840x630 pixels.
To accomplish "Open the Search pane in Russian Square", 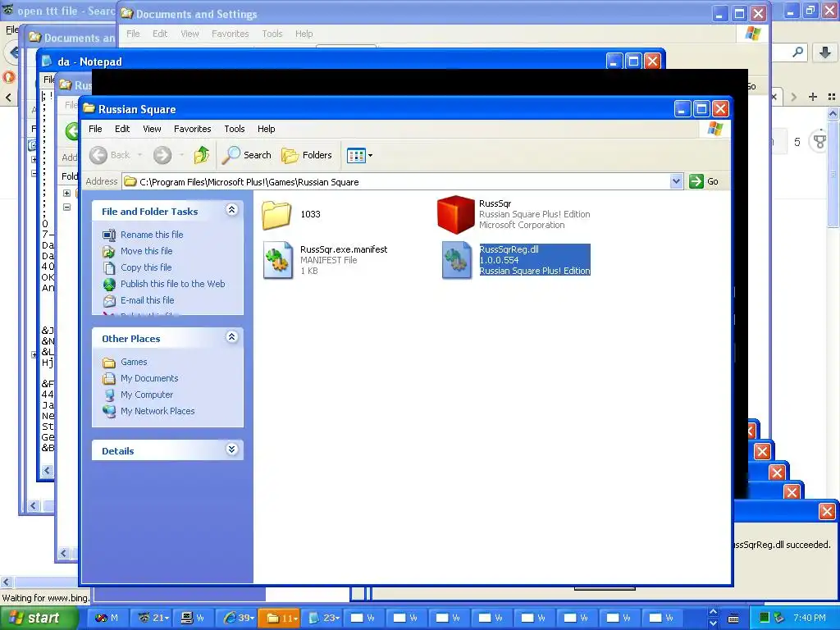I will click(246, 155).
